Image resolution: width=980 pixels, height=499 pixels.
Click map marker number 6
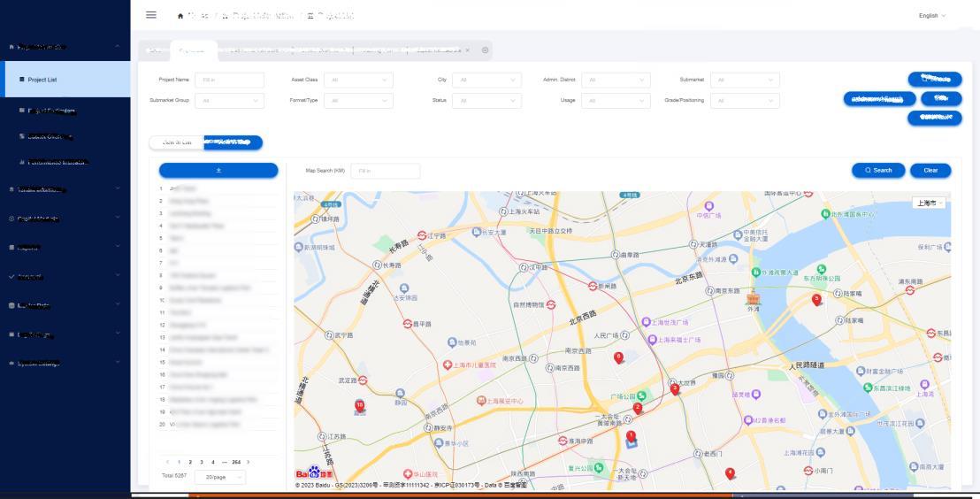(619, 357)
